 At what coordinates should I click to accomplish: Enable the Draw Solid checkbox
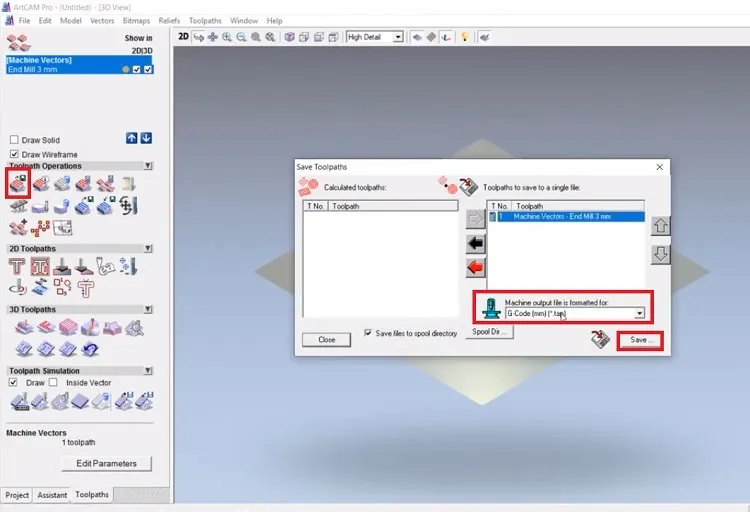point(14,140)
